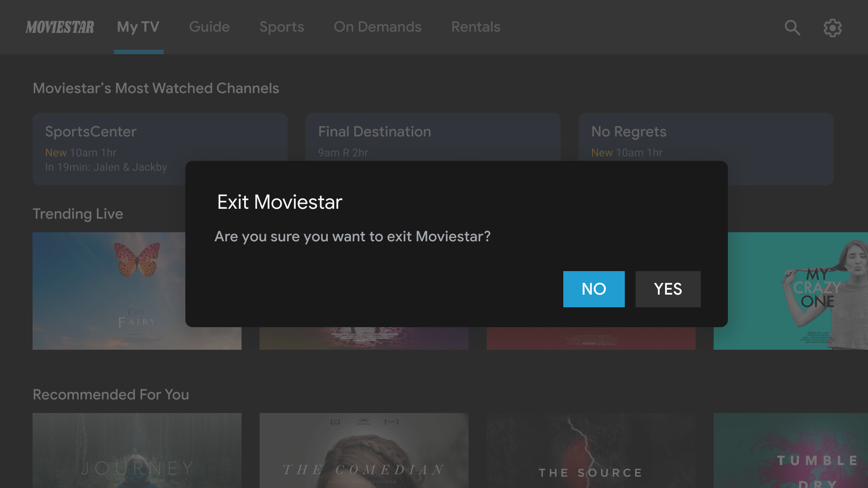Select the Moviestar logo icon

(60, 27)
